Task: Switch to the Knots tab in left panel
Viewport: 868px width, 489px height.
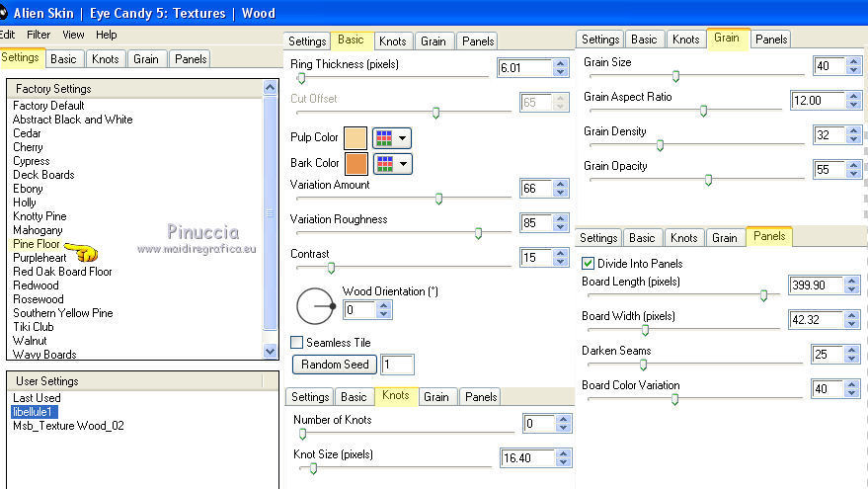Action: [106, 58]
